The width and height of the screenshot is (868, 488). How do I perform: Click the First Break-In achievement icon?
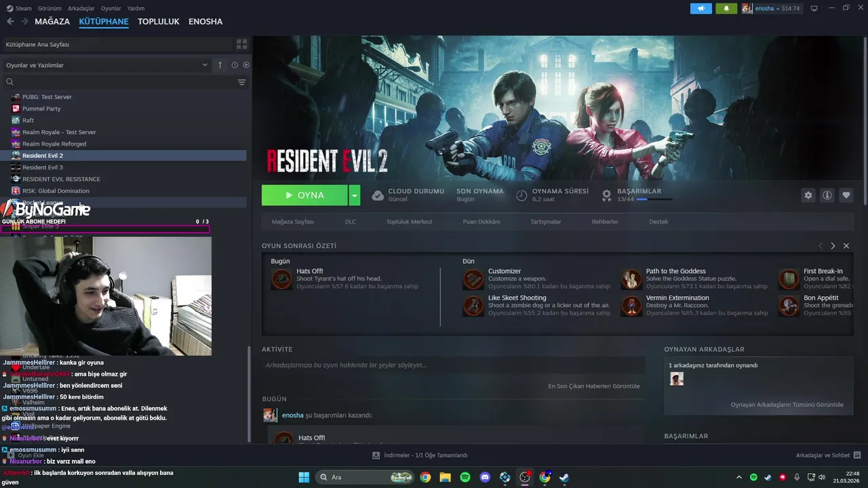click(x=789, y=279)
